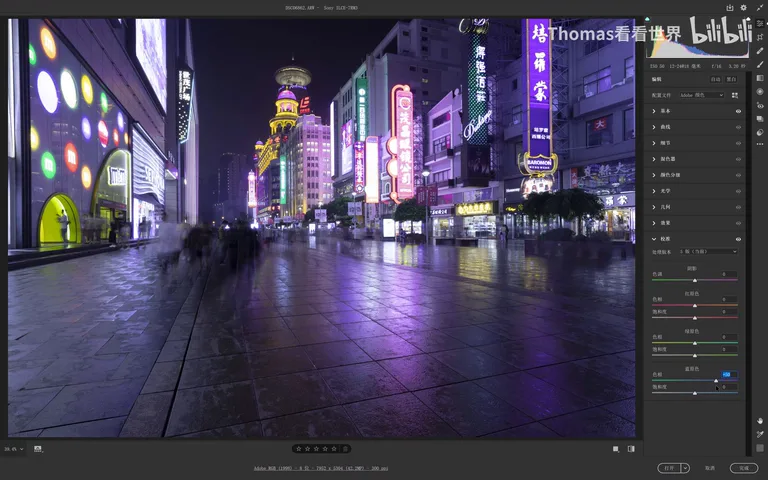Select the Graduated Filter tool icon
Image resolution: width=768 pixels, height=480 pixels.
(760, 78)
